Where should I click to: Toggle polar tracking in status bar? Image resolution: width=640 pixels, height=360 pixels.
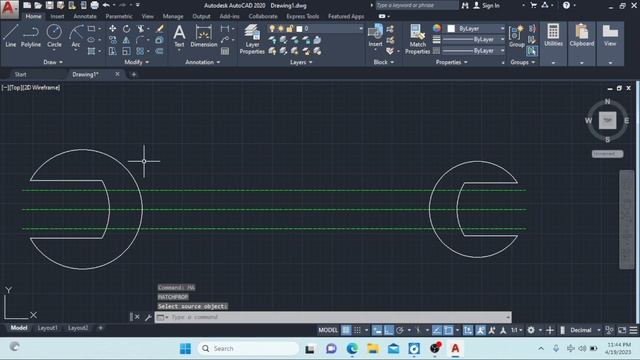pos(400,330)
